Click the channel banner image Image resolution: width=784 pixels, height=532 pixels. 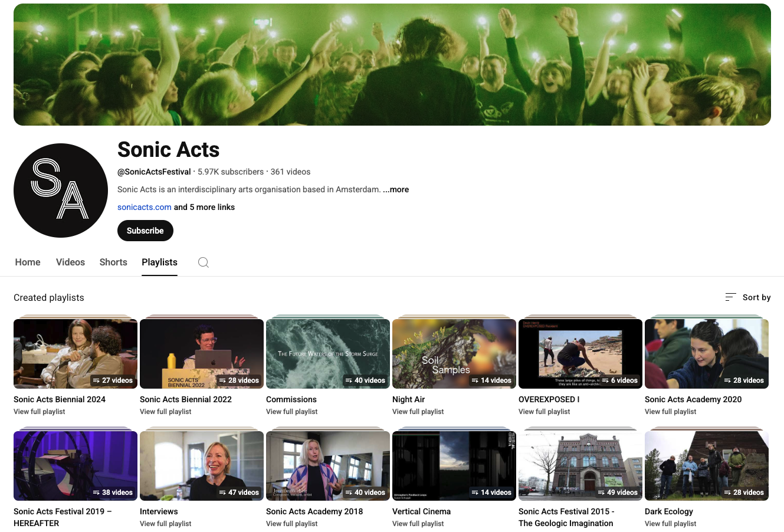pyautogui.click(x=392, y=64)
